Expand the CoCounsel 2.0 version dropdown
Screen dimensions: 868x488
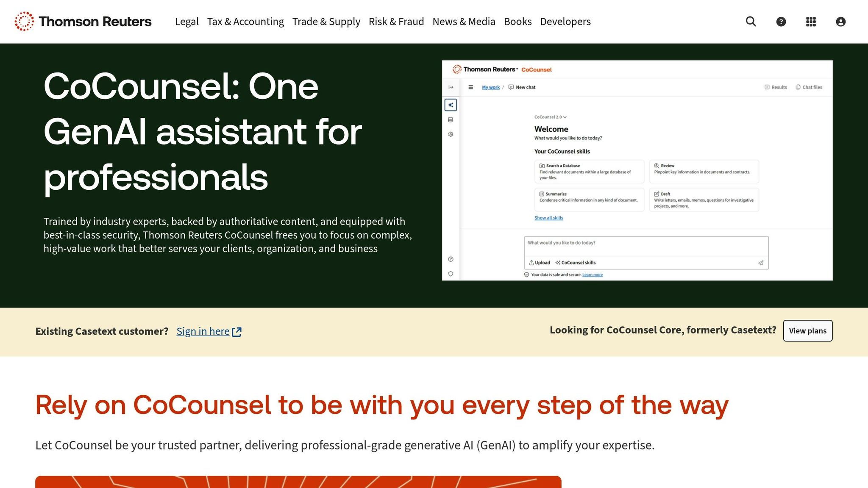point(551,117)
